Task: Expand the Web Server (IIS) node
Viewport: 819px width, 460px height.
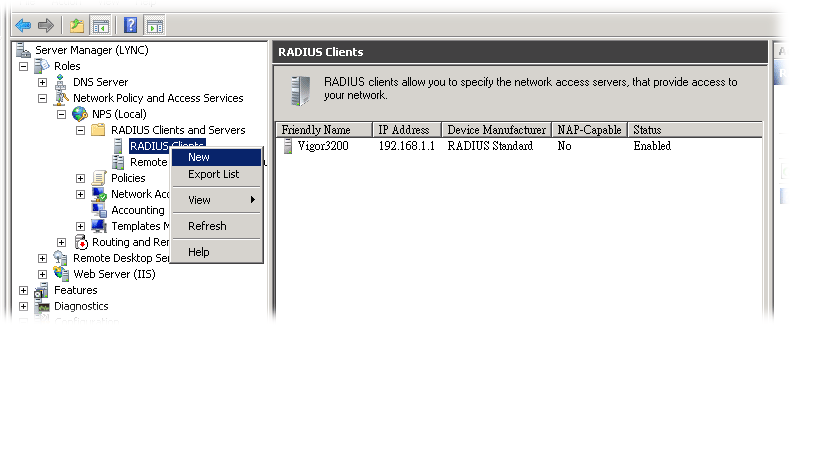Action: (x=42, y=274)
